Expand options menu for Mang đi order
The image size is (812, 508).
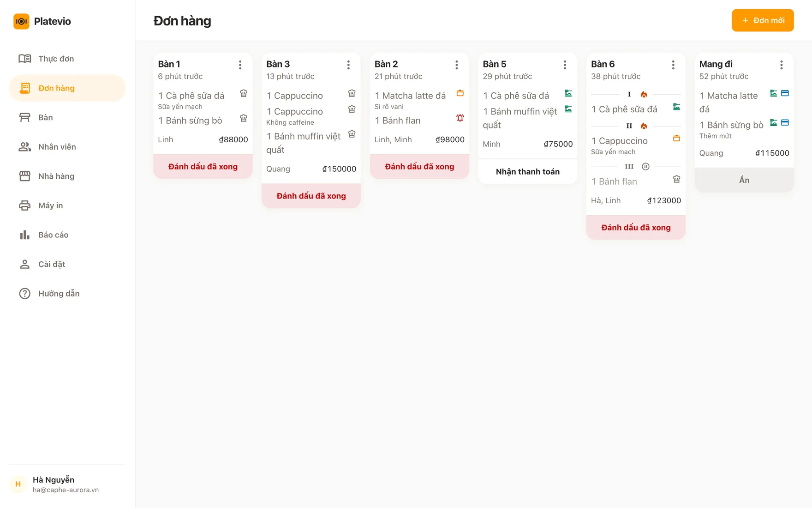point(782,65)
